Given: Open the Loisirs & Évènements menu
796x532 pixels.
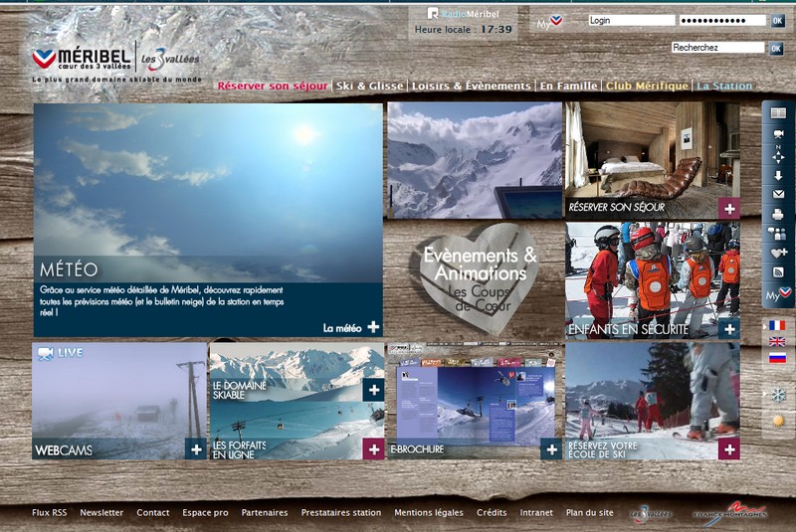Looking at the screenshot, I should (471, 86).
